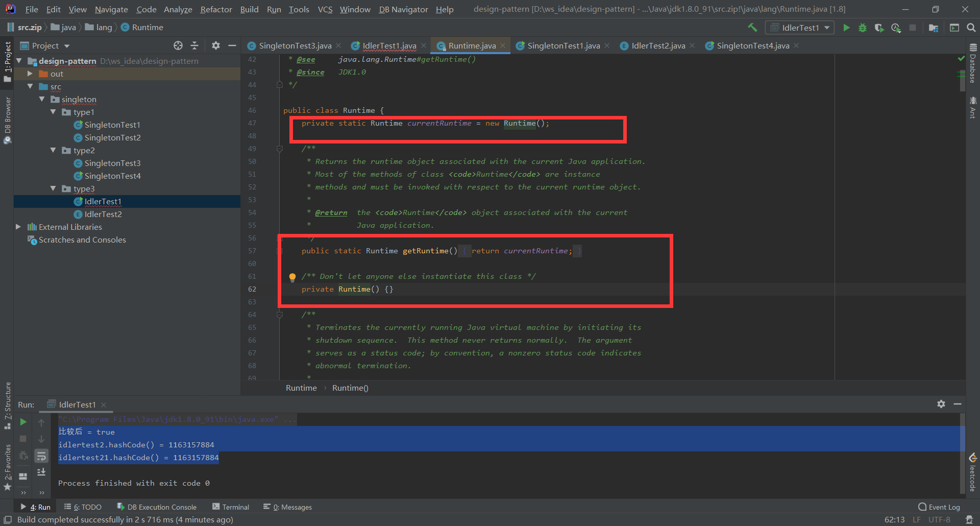Open the DB Navigator menu
980x526 pixels.
click(x=403, y=9)
